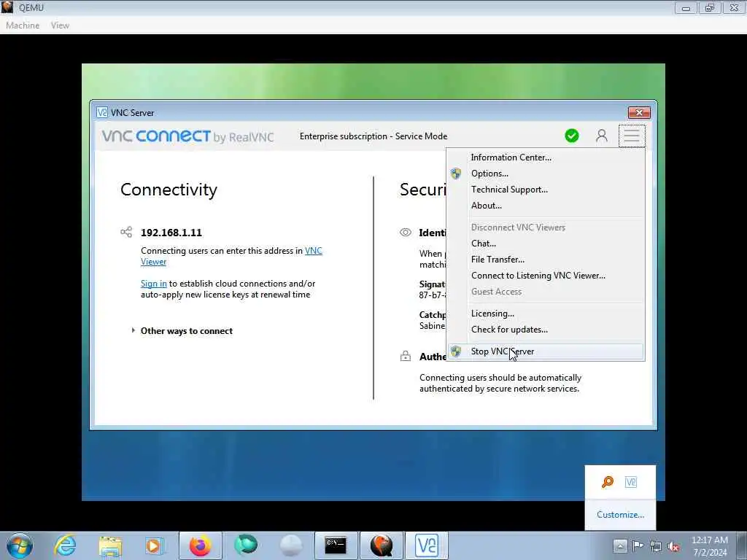Screen dimensions: 747x560
Task: Click the VNC icon in tray popup
Action: click(x=631, y=482)
